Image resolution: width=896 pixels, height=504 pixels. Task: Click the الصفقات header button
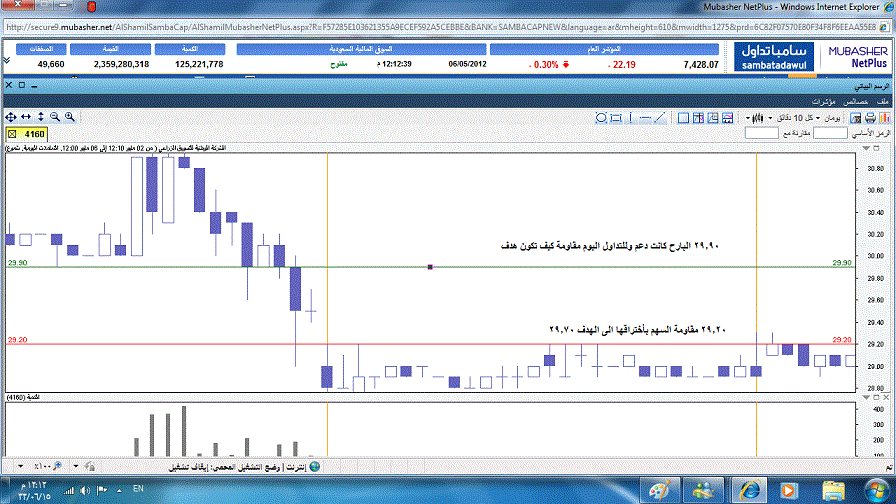41,49
